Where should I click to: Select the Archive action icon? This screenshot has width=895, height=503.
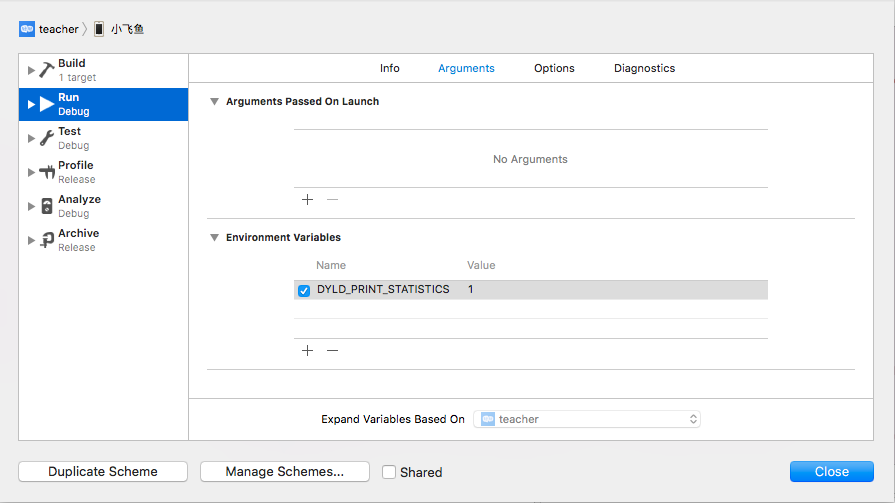[x=47, y=240]
